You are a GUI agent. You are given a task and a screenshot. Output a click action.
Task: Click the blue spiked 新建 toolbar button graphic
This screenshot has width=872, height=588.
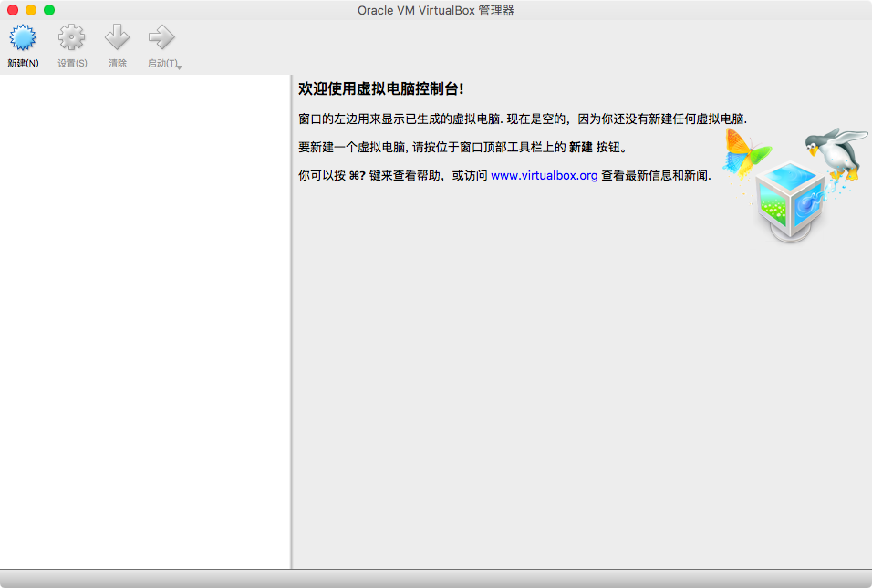coord(22,37)
